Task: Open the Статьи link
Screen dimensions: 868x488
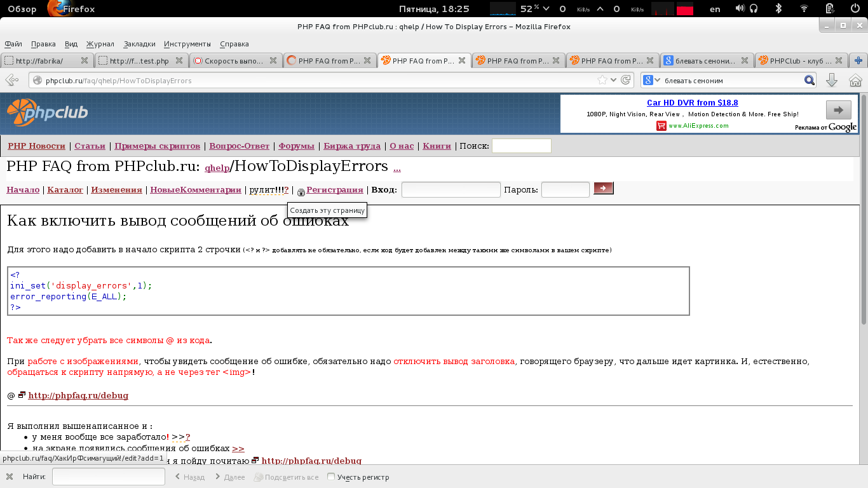Action: tap(90, 146)
